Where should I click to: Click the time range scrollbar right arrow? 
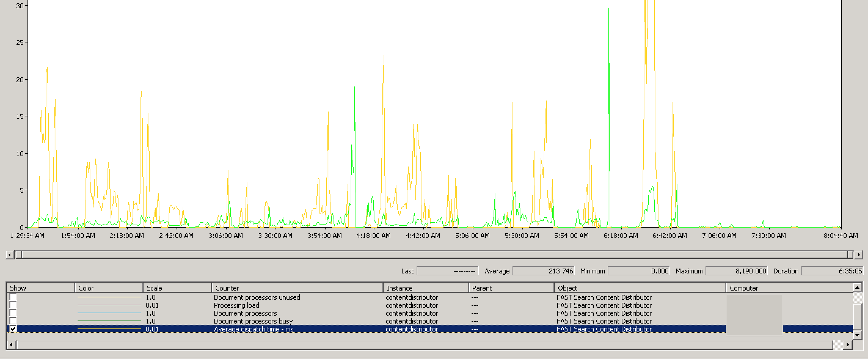click(x=858, y=255)
